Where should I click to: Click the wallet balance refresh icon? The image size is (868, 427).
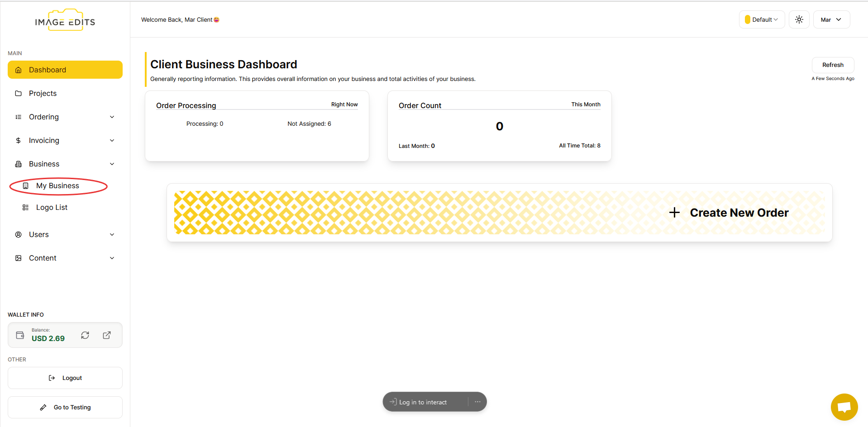[x=85, y=335]
